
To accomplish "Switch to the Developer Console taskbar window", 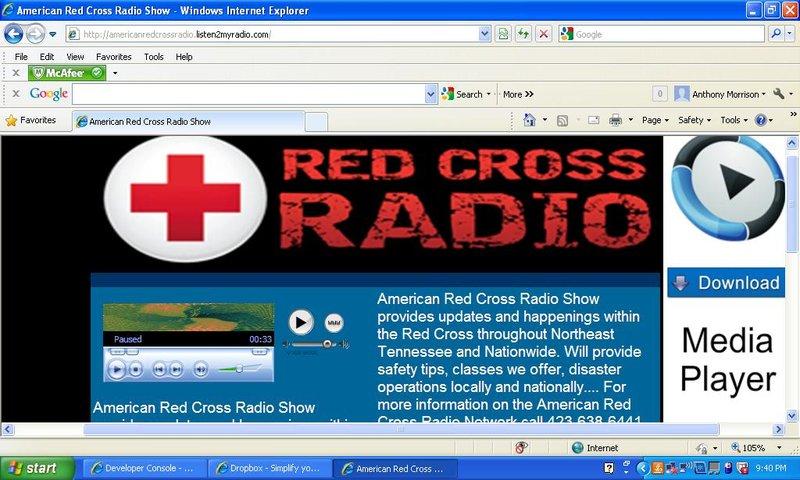I will [143, 468].
